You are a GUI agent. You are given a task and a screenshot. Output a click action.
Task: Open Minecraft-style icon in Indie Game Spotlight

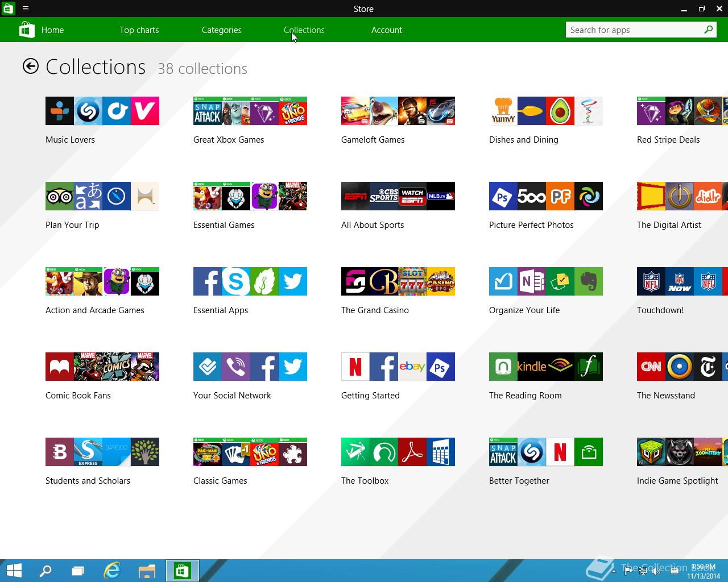[x=651, y=452]
